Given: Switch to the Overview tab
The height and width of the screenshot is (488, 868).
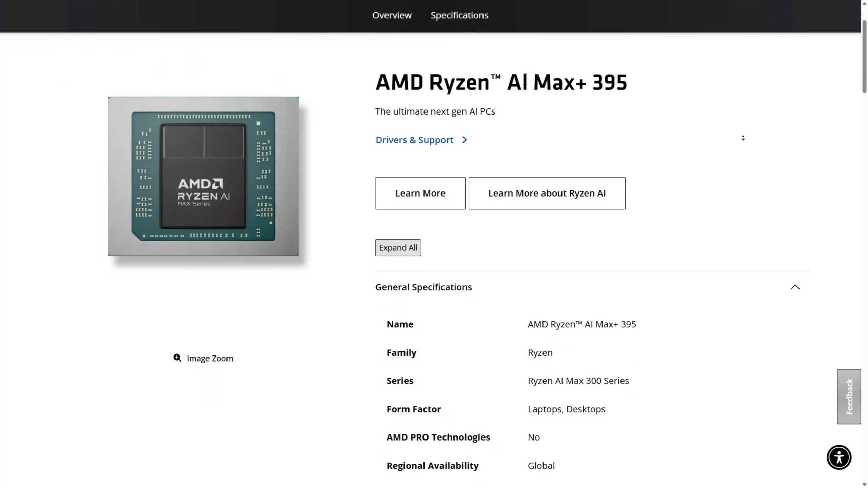Looking at the screenshot, I should (x=392, y=15).
